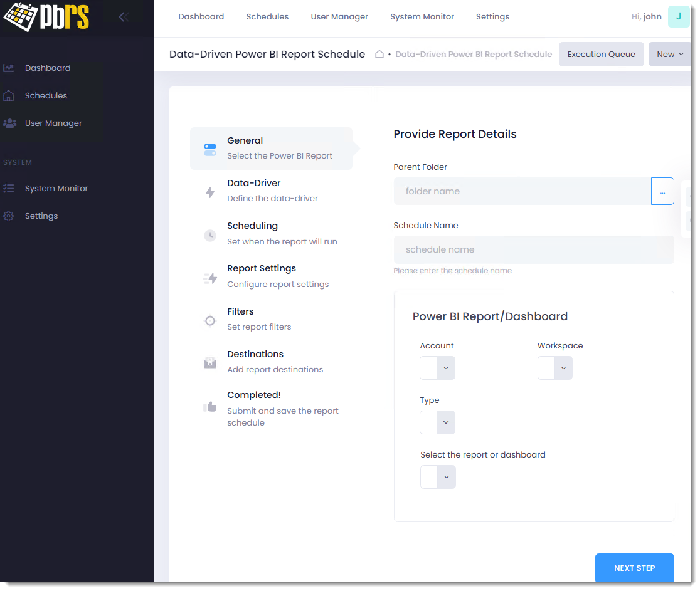Open the report or dashboard dropdown
Screen dimensions: 700x591
click(x=438, y=477)
